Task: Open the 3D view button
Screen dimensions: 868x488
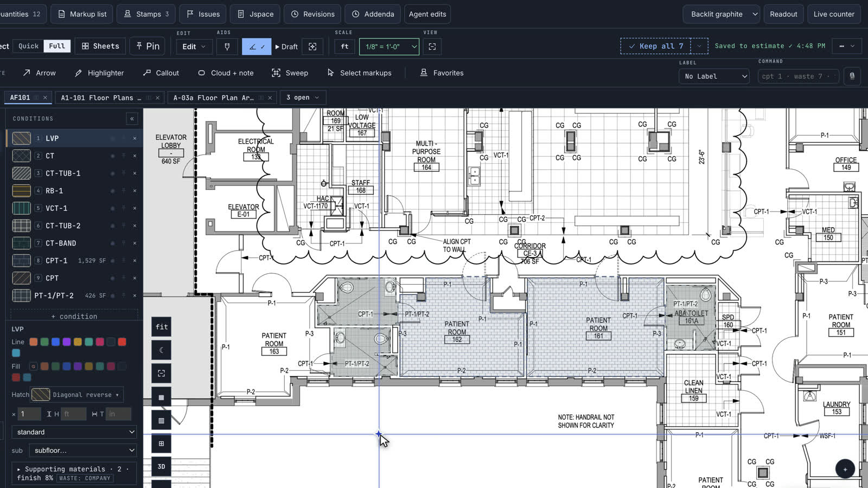Action: click(161, 466)
